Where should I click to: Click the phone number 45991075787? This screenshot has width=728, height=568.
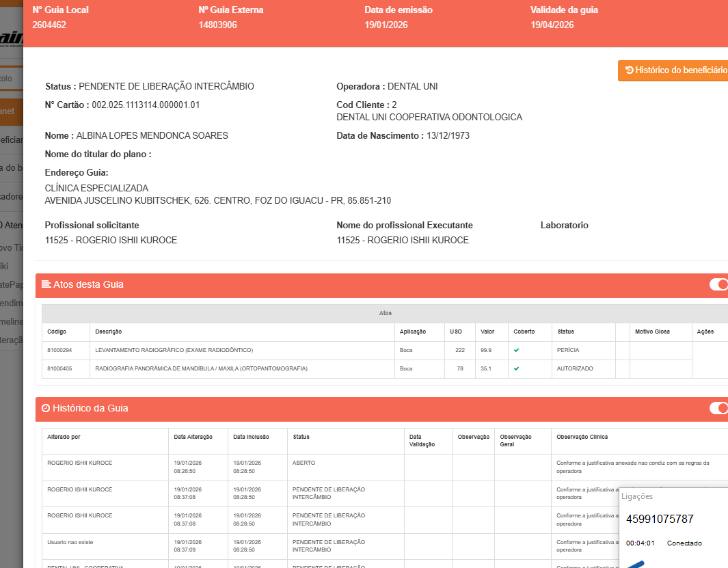click(660, 519)
